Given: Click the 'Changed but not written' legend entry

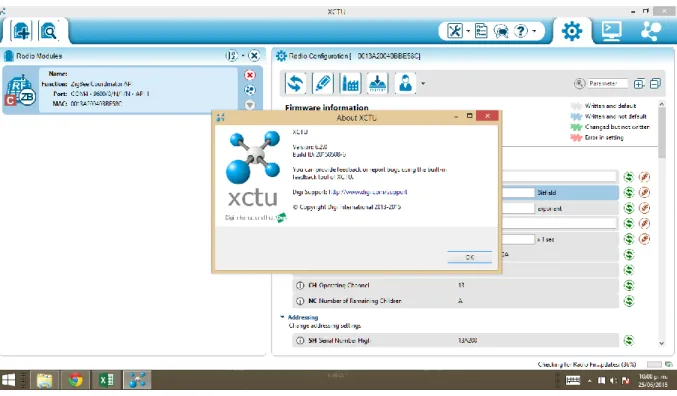Looking at the screenshot, I should tap(617, 127).
